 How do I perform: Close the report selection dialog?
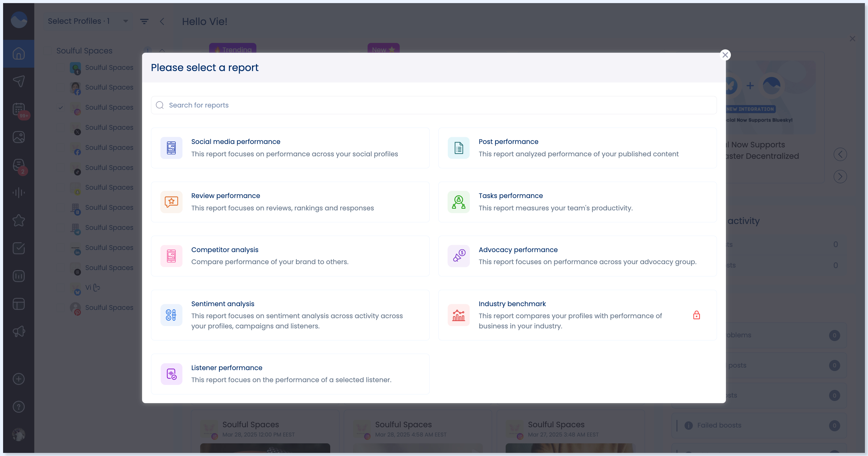pyautogui.click(x=725, y=55)
